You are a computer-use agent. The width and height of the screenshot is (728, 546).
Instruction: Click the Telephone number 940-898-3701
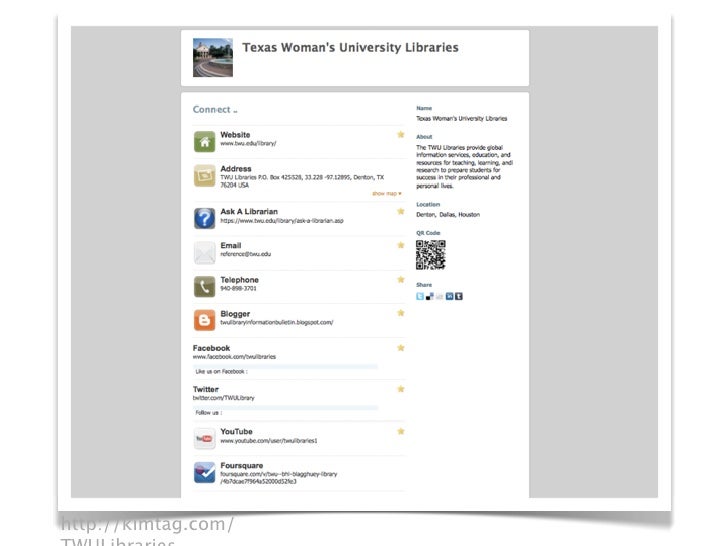click(x=238, y=288)
